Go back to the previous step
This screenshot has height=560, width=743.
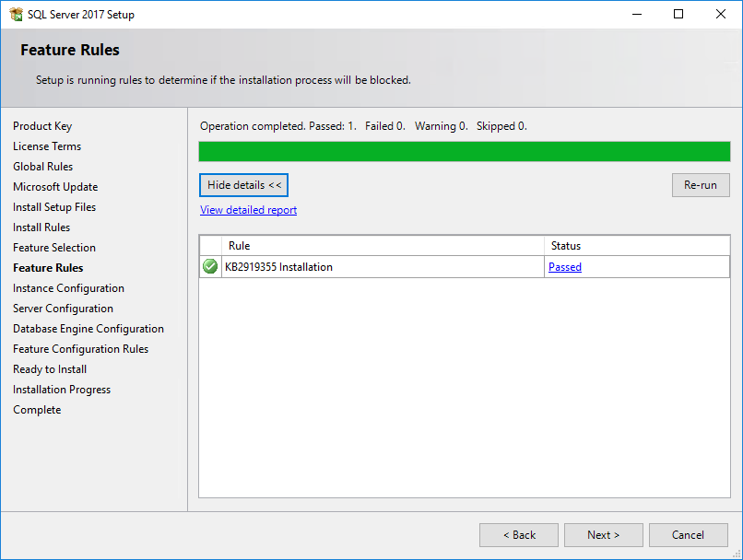(519, 535)
